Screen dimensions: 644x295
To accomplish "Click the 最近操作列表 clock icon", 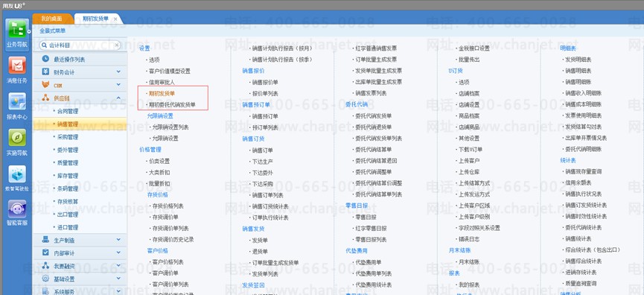I will [45, 59].
